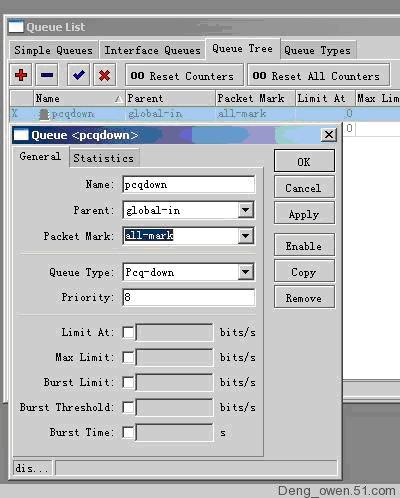400x498 pixels.
Task: Click the Cancel button
Action: click(x=304, y=188)
